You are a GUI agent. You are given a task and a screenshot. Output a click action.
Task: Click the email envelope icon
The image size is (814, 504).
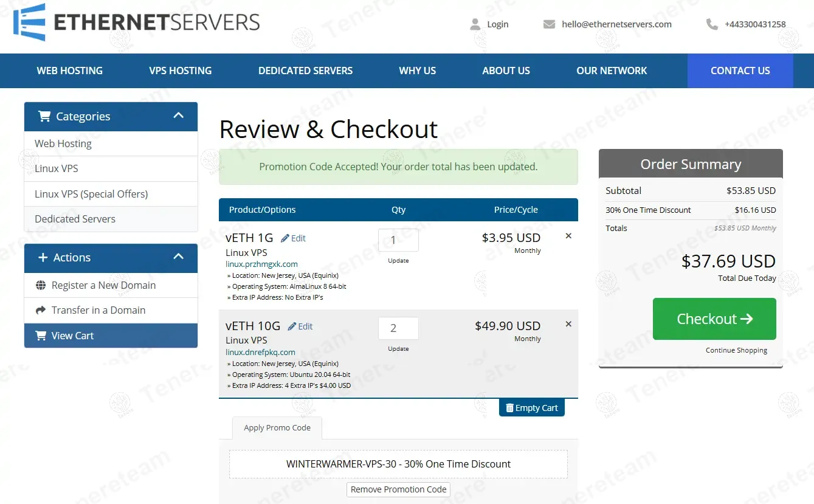click(x=549, y=24)
